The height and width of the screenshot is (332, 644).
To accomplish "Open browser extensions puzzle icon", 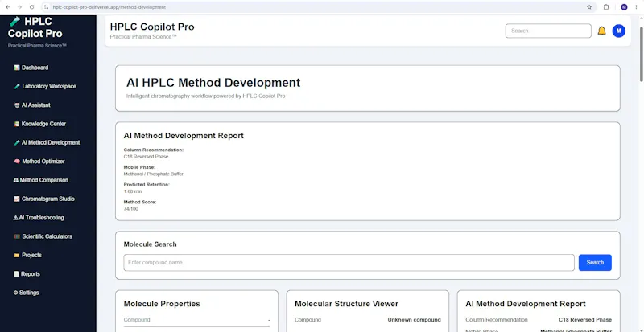I will pos(606,7).
